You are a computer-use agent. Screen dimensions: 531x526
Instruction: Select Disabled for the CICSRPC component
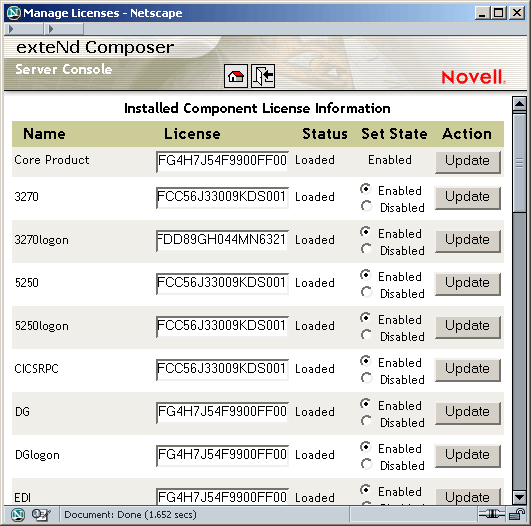point(366,378)
